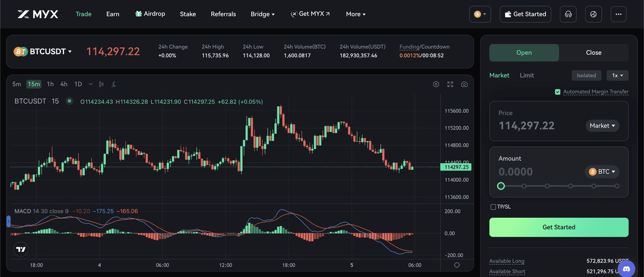The image size is (644, 277).
Task: Open the 1x leverage dropdown
Action: (x=617, y=75)
